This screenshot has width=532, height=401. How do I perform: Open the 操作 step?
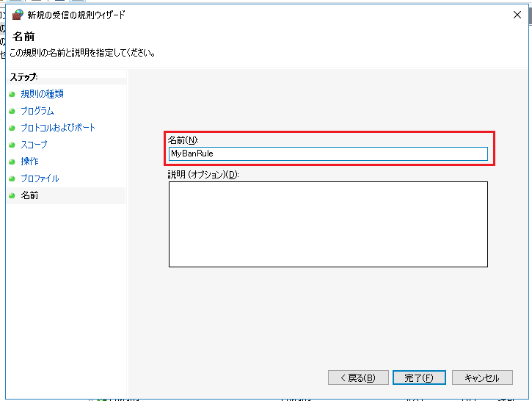pos(29,162)
